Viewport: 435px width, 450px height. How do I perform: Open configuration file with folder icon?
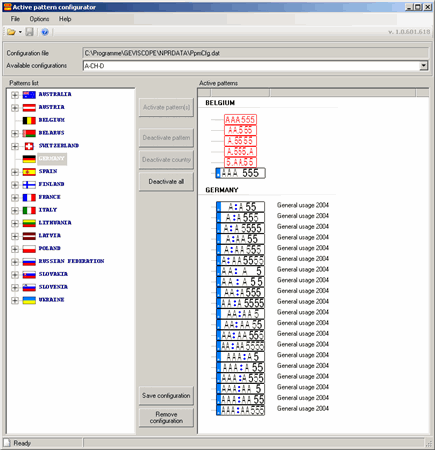(x=11, y=32)
